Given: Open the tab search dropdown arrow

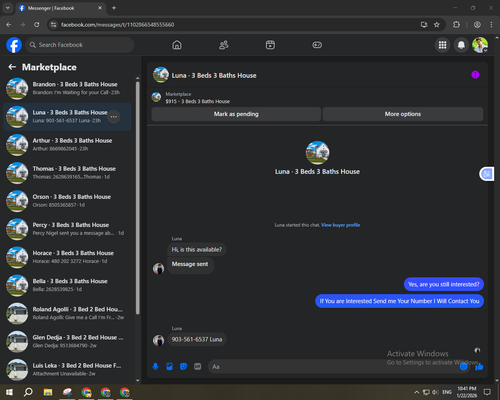Looking at the screenshot, I should coord(8,8).
